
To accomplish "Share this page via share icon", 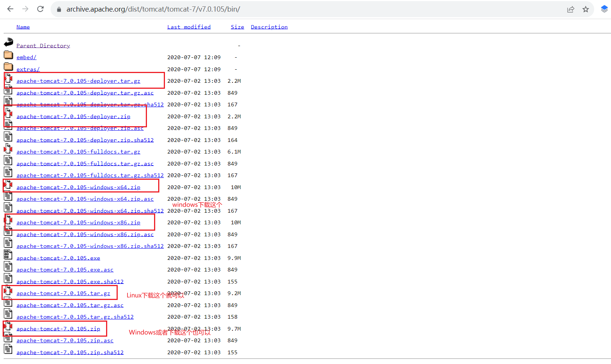I will [x=571, y=9].
